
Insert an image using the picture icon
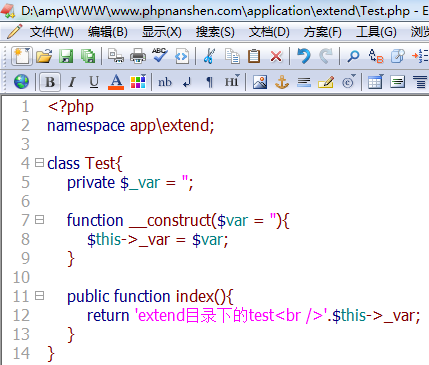point(260,82)
